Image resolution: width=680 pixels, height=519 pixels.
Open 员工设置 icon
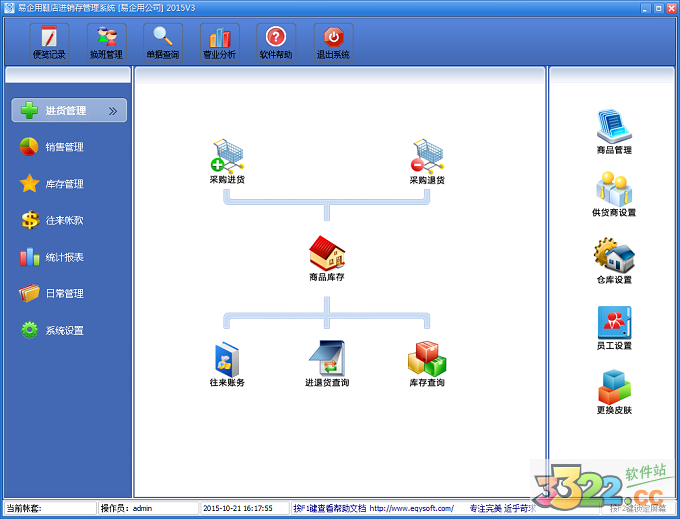[614, 323]
